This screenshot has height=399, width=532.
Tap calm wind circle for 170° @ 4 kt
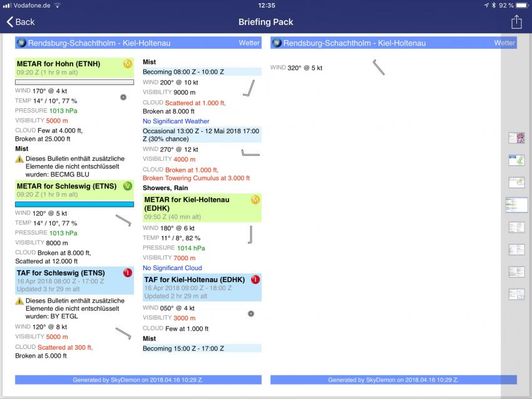pyautogui.click(x=123, y=98)
